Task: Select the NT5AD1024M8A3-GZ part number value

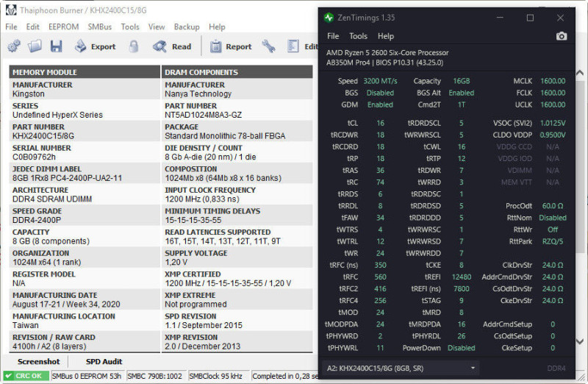Action: pyautogui.click(x=204, y=115)
